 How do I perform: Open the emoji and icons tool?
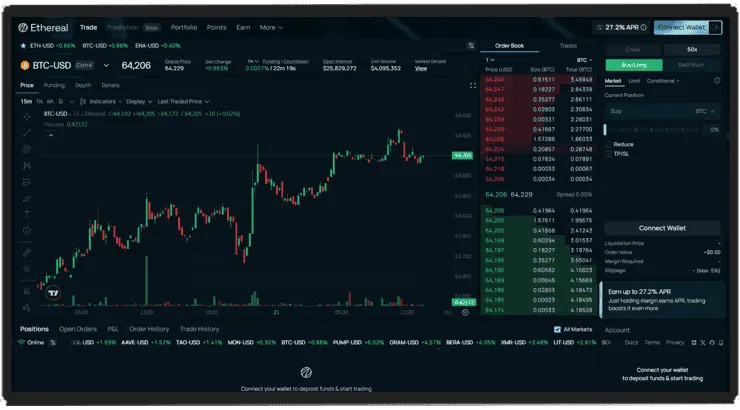[x=27, y=231]
